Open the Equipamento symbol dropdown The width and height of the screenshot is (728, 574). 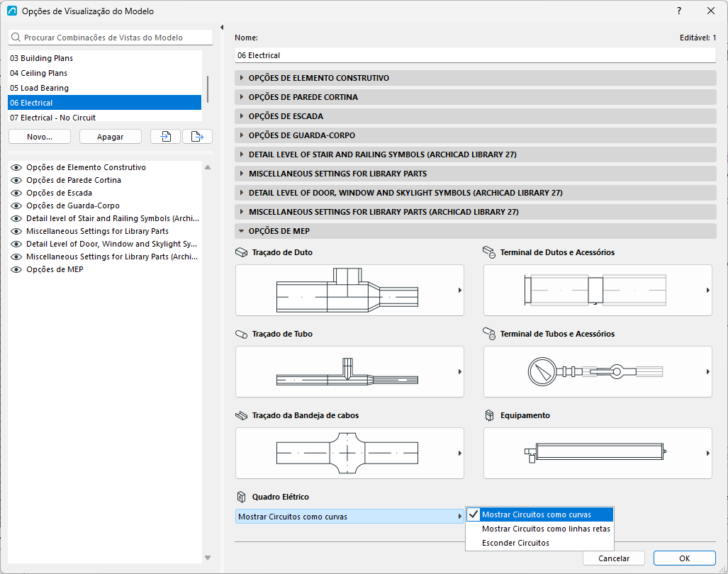(x=598, y=453)
